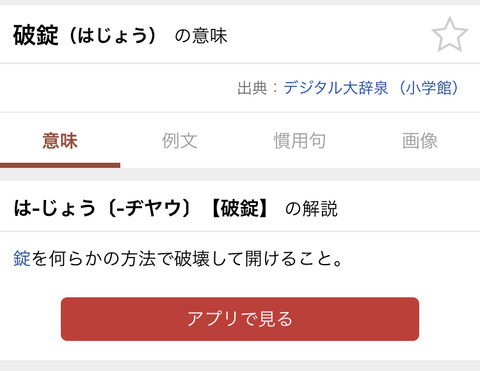Click the は-じょう entry heading
Screen dimensions: 480x371
point(55,208)
